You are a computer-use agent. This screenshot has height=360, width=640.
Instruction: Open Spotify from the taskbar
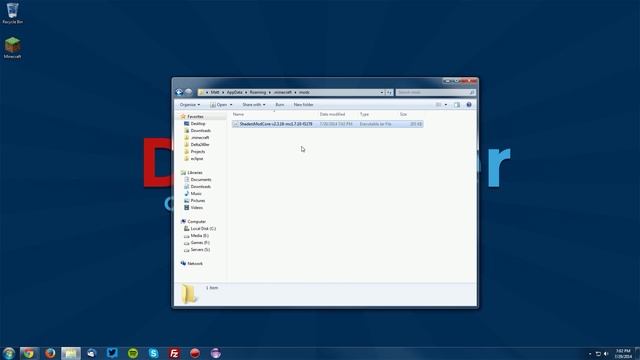[x=133, y=353]
